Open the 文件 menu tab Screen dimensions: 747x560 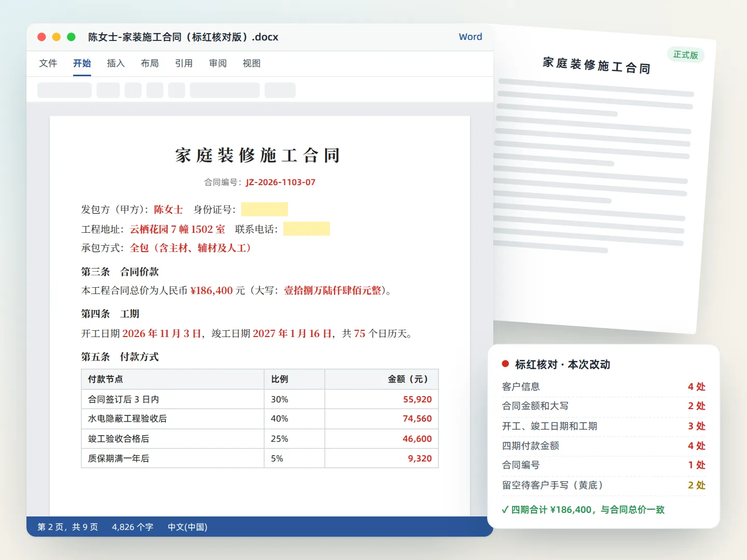pos(48,63)
